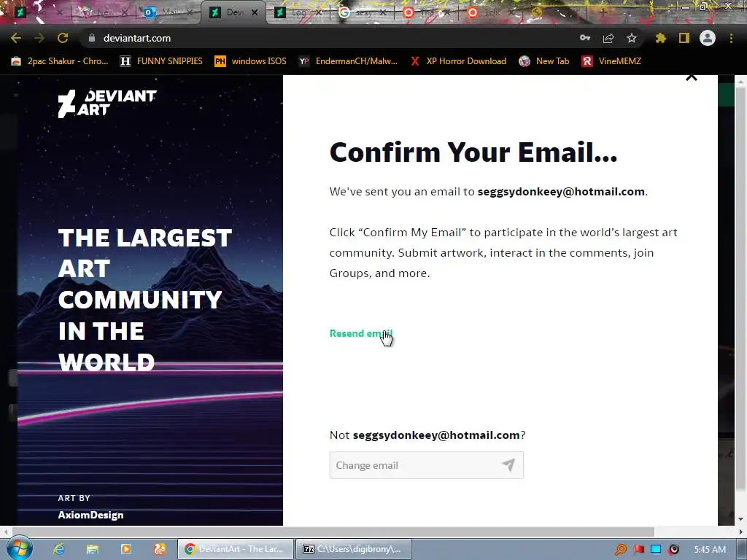747x560 pixels.
Task: Open XP Horror Download bookmark
Action: (458, 61)
